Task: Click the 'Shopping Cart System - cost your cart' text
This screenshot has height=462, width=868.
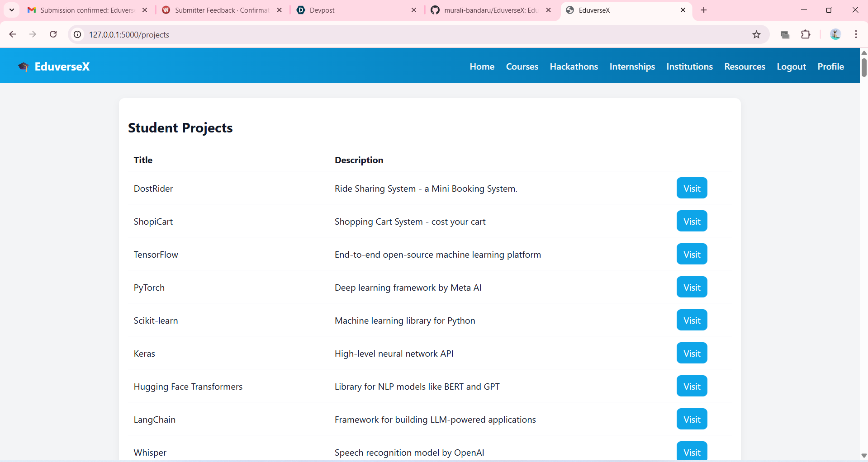Action: [410, 222]
